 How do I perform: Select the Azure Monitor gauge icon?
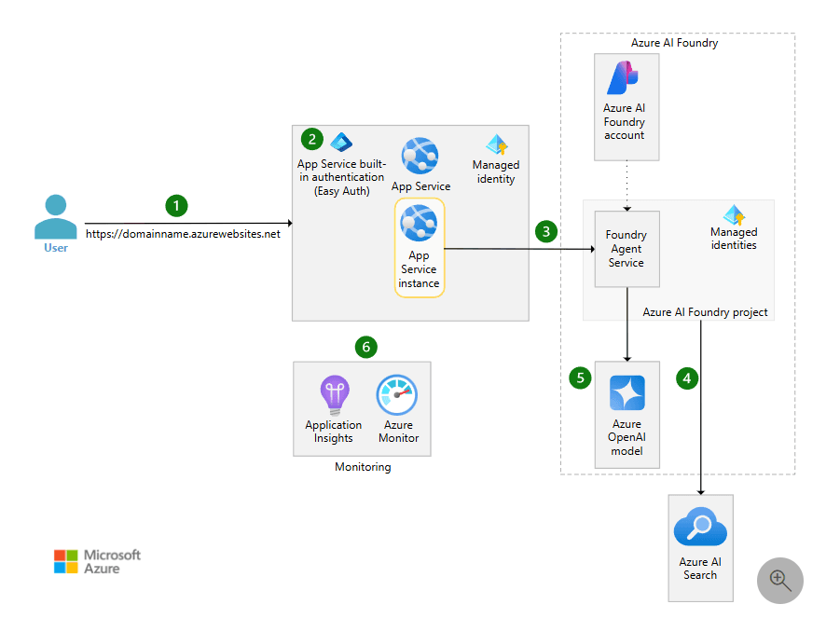pos(398,395)
